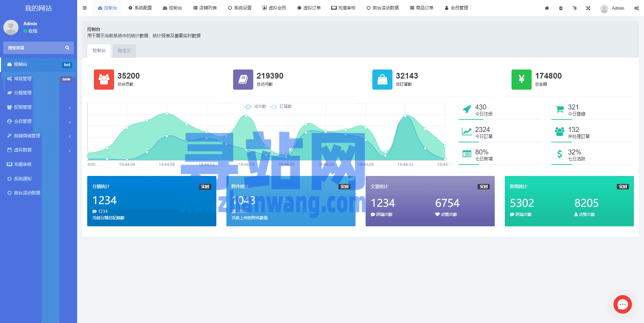The width and height of the screenshot is (644, 323).
Task: Click the Admin user name in header
Action: [618, 8]
